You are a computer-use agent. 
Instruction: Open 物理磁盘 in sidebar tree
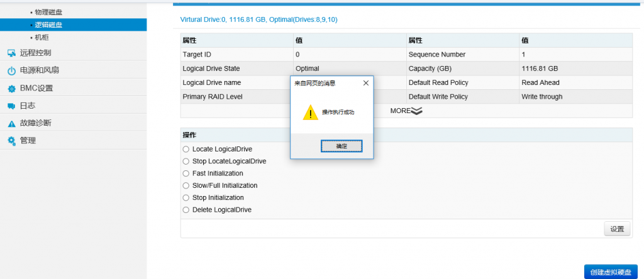click(x=48, y=12)
